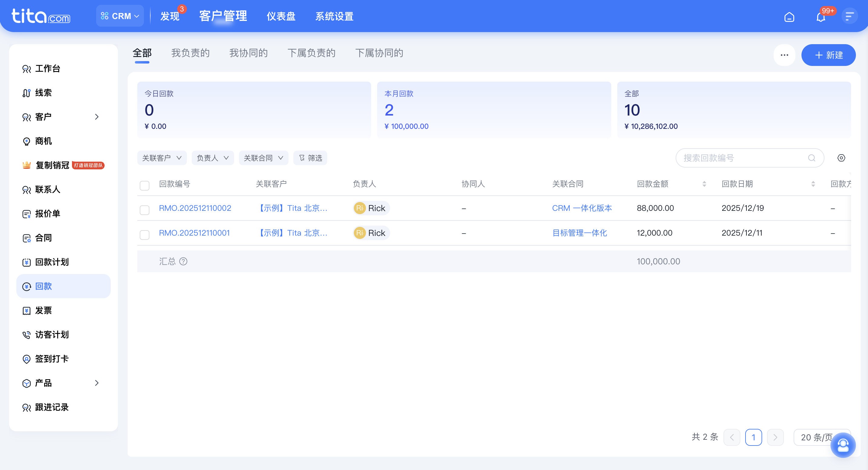Open payment link RMO.202512110002

pyautogui.click(x=195, y=208)
